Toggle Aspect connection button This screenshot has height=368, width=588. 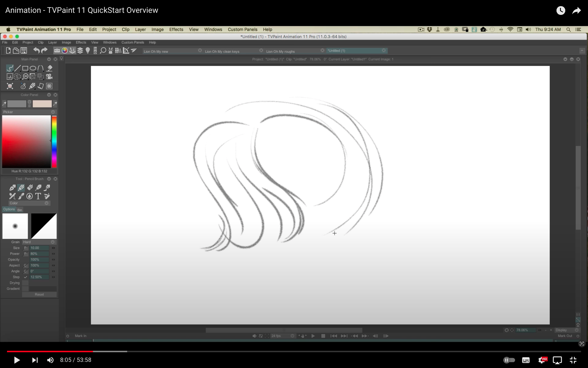(x=25, y=265)
